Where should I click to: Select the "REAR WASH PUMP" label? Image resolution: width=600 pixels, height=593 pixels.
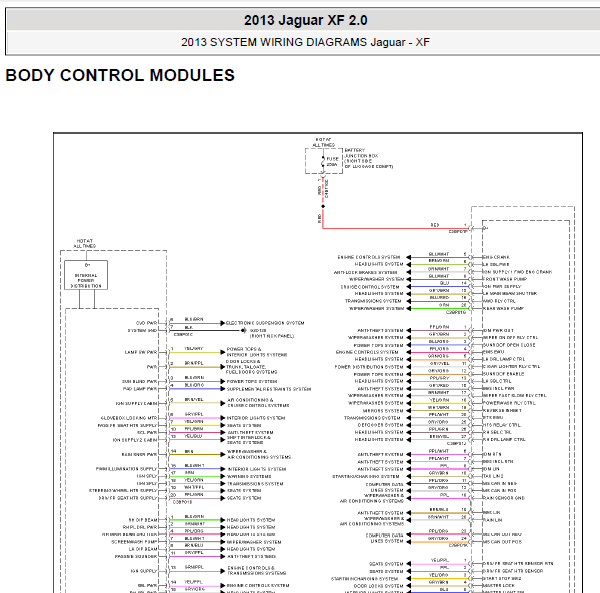[503, 308]
